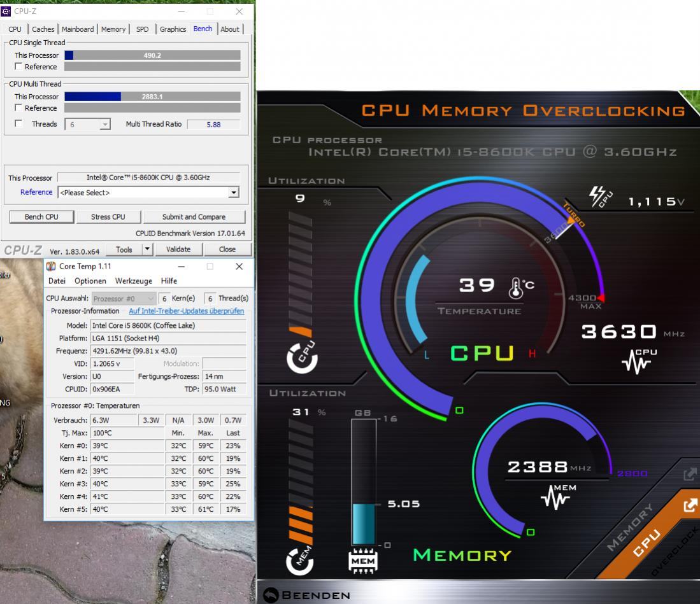
Task: Click the CPU-Z Tools button
Action: [x=124, y=249]
